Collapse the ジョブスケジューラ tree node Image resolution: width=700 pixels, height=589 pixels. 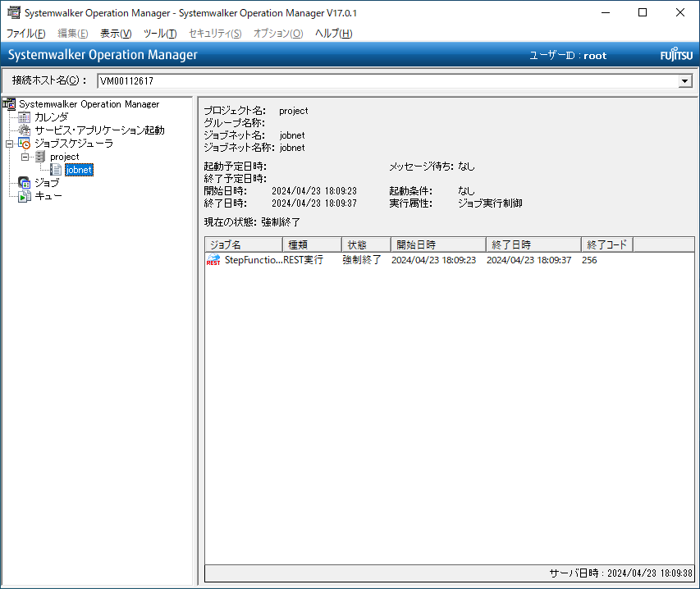pos(9,144)
